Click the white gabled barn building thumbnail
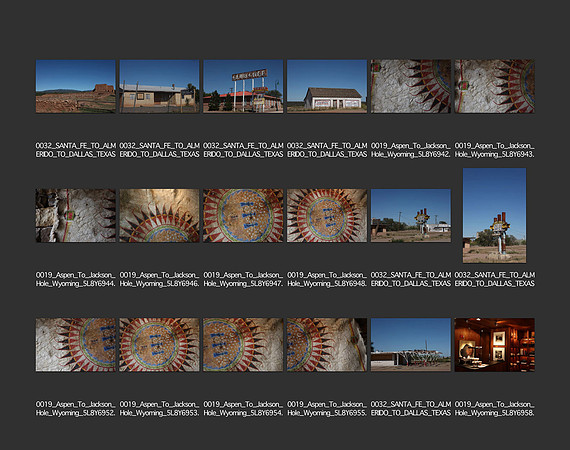 (327, 87)
